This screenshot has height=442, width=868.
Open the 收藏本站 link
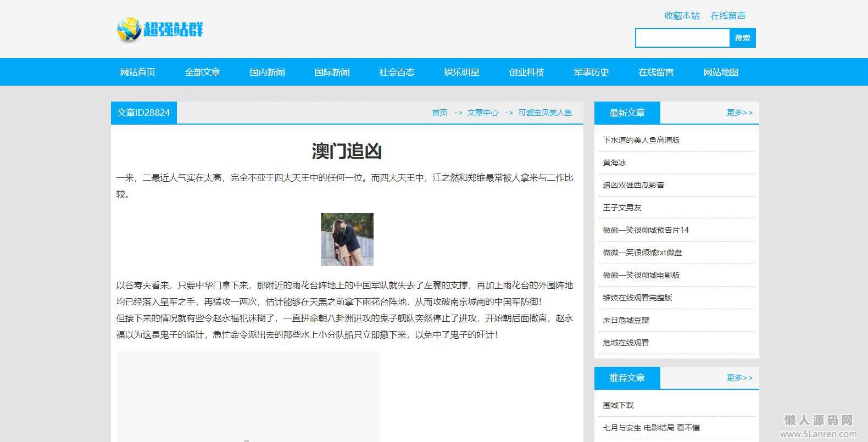tap(682, 15)
